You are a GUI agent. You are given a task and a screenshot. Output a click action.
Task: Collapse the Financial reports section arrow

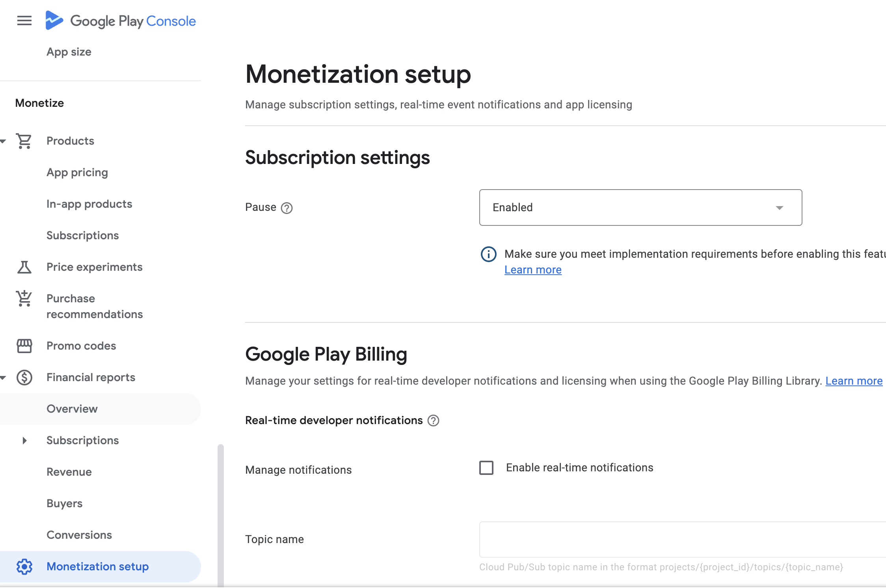click(x=3, y=378)
